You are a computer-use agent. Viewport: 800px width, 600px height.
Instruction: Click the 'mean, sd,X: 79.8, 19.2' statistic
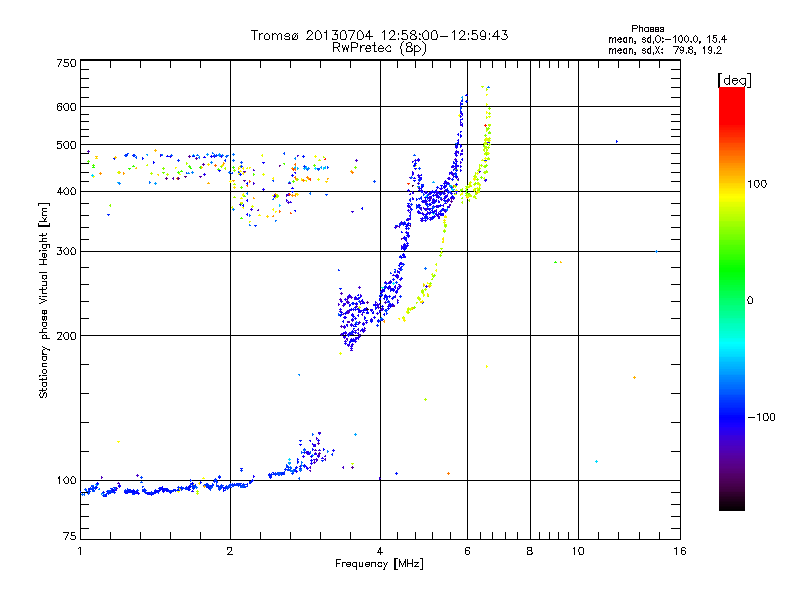(x=665, y=50)
